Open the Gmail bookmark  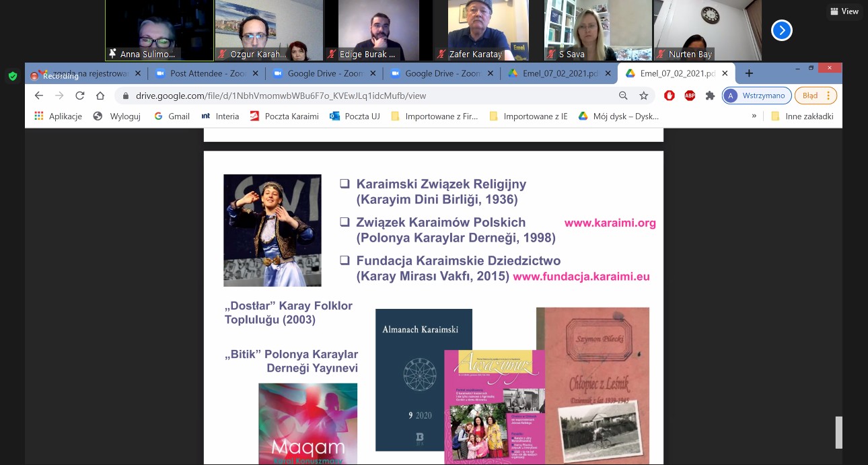coord(172,116)
